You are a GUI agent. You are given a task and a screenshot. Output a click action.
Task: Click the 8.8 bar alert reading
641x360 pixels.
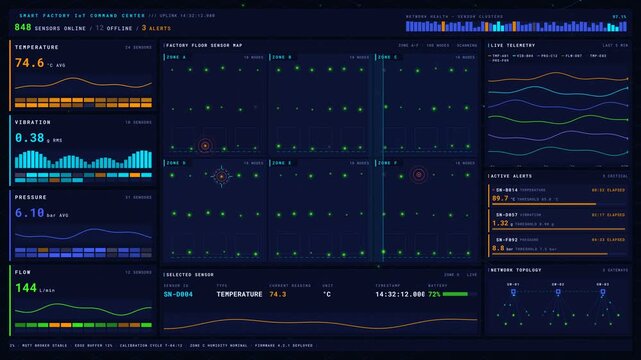click(502, 248)
